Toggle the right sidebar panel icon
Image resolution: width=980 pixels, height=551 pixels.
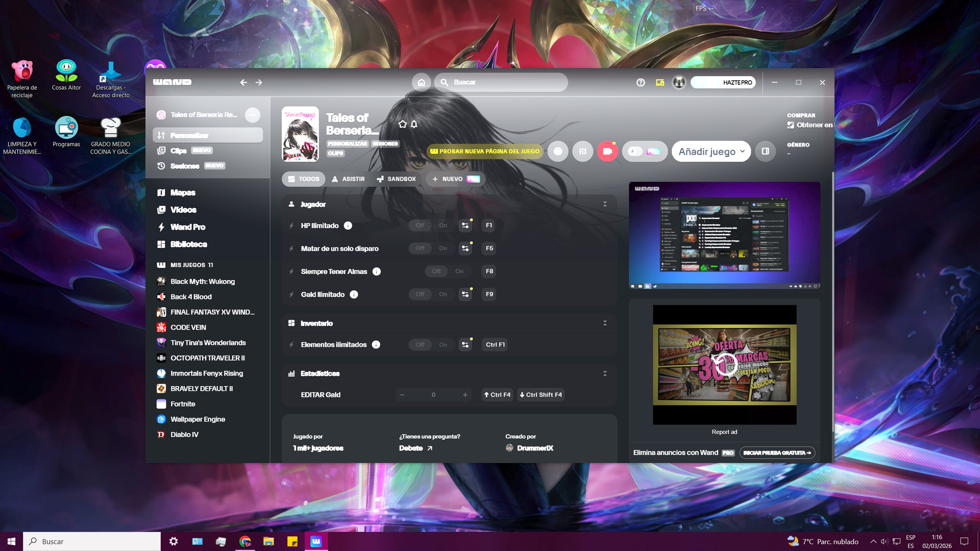(x=765, y=152)
